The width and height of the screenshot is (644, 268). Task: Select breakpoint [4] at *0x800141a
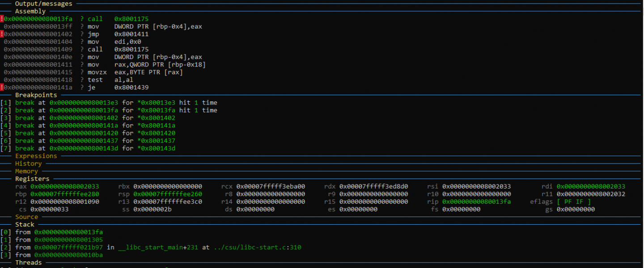tap(88, 126)
